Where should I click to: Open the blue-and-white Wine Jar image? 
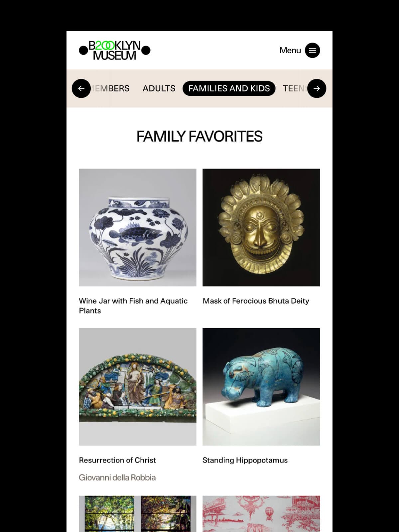(x=137, y=227)
